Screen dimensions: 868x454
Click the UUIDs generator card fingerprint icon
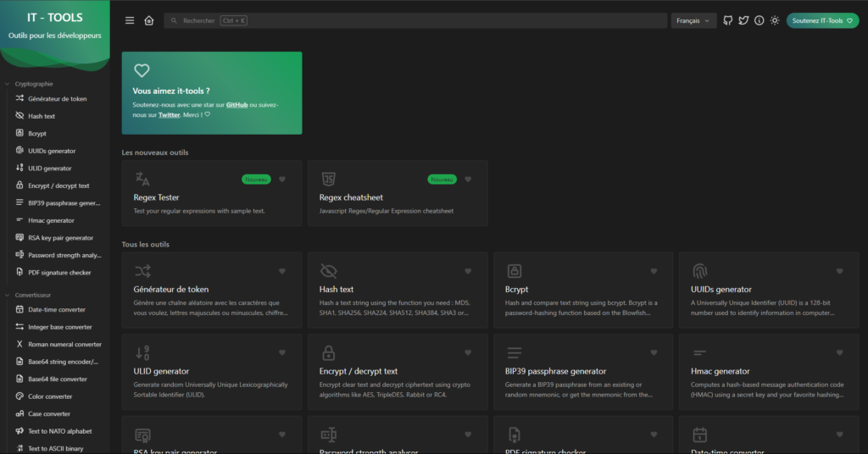(699, 271)
